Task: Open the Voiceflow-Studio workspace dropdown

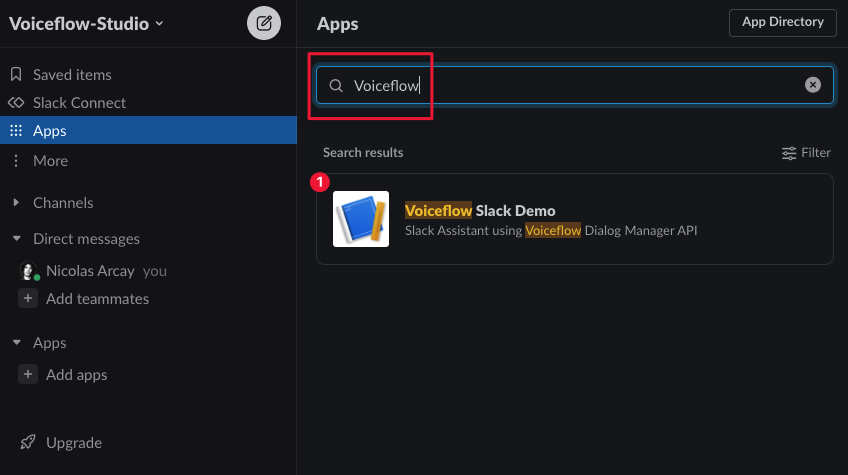Action: pos(87,24)
